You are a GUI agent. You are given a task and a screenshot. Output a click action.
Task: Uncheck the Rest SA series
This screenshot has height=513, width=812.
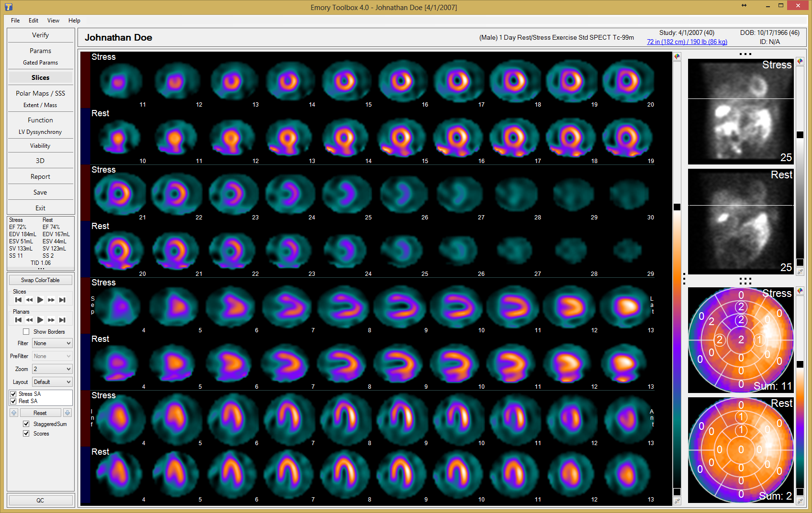coord(13,401)
